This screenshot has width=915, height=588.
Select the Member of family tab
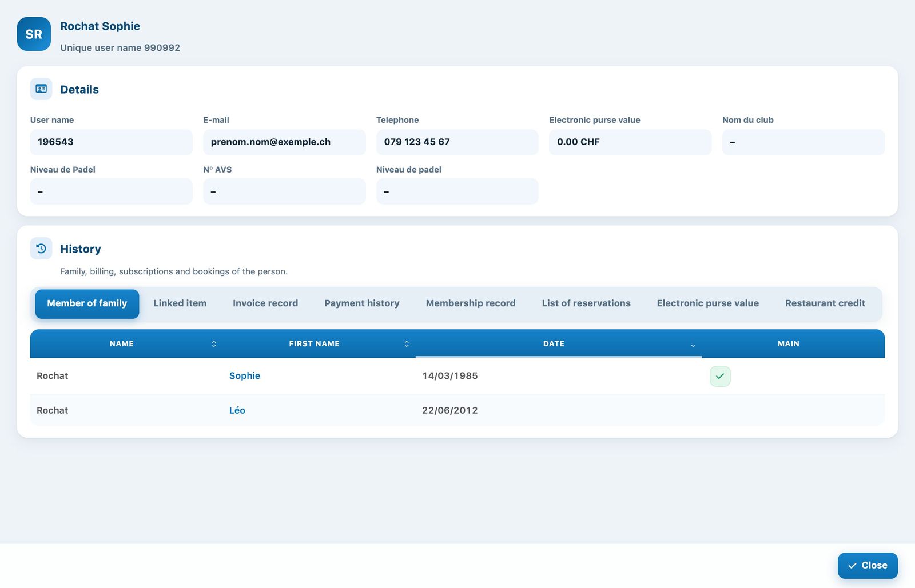[87, 303]
